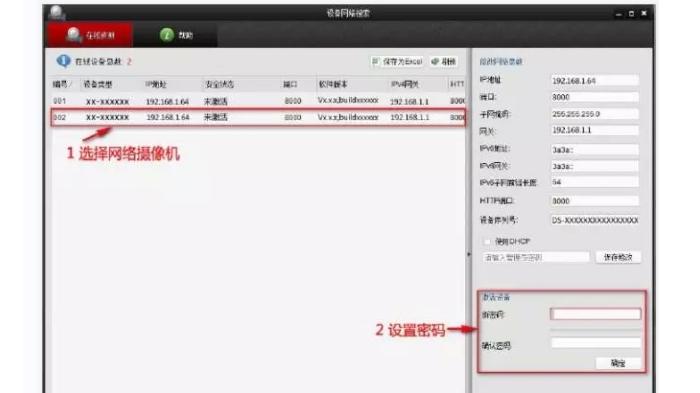Viewport: 700px width, 393px height.
Task: Click the IP 192.168.1.64 in row 002
Action: pyautogui.click(x=168, y=117)
